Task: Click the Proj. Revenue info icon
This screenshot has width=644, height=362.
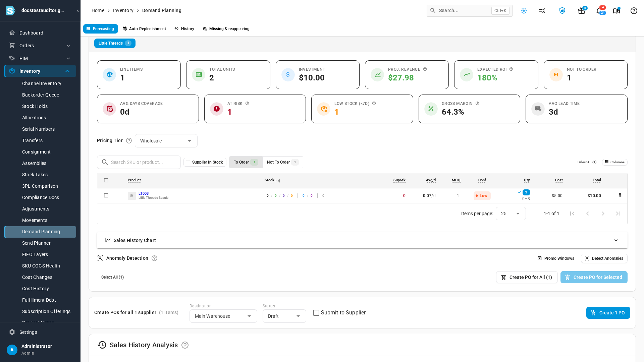Action: click(x=425, y=69)
